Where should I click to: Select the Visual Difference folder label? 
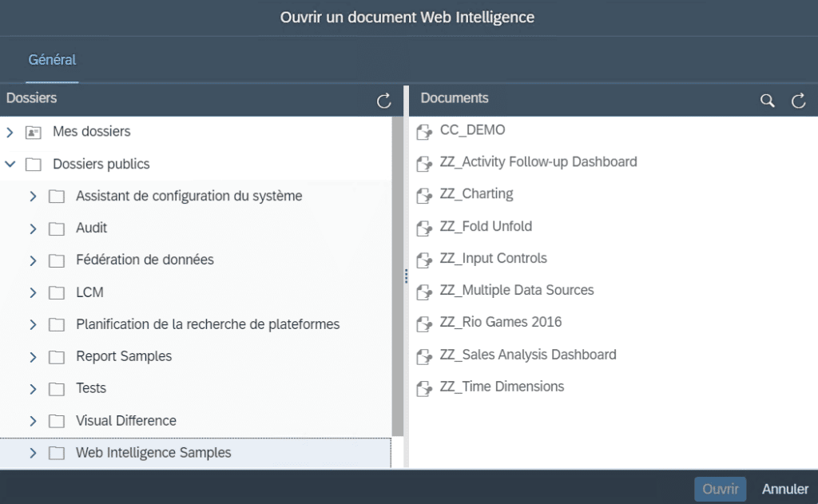[125, 420]
